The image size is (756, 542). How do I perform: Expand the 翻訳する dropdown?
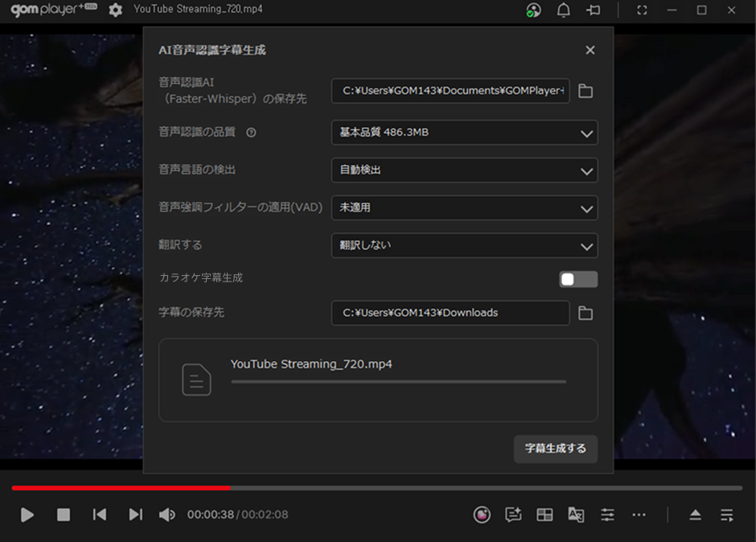(464, 245)
